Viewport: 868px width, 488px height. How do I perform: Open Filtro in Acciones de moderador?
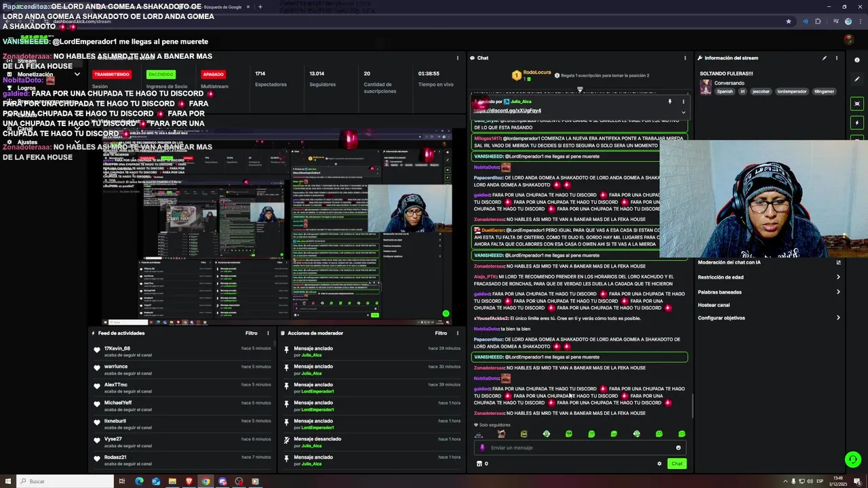[441, 333]
